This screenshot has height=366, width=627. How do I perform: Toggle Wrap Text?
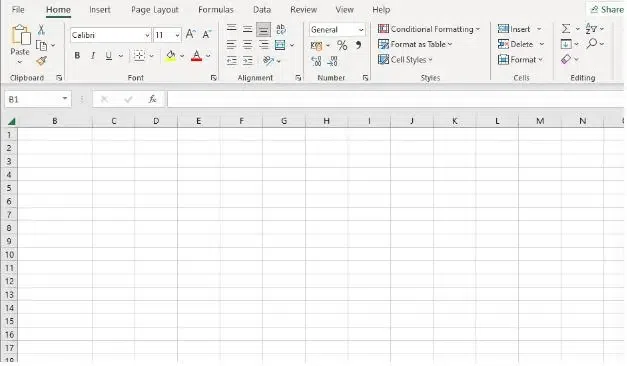281,29
